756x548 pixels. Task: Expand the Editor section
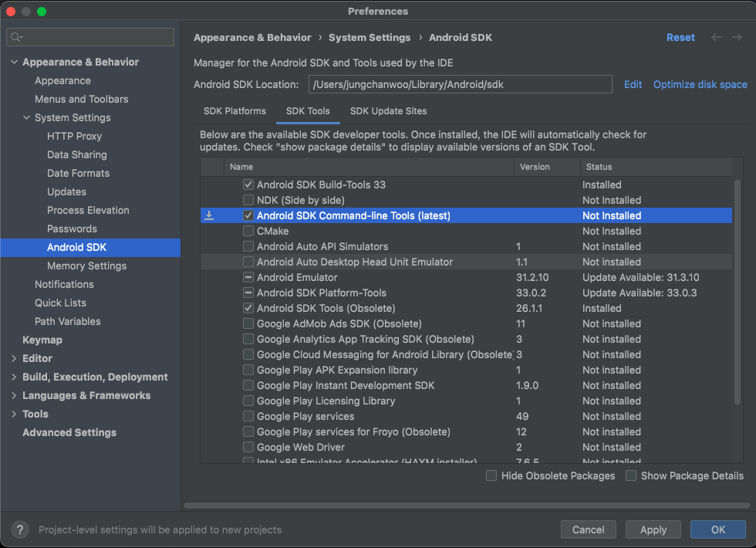pos(14,358)
